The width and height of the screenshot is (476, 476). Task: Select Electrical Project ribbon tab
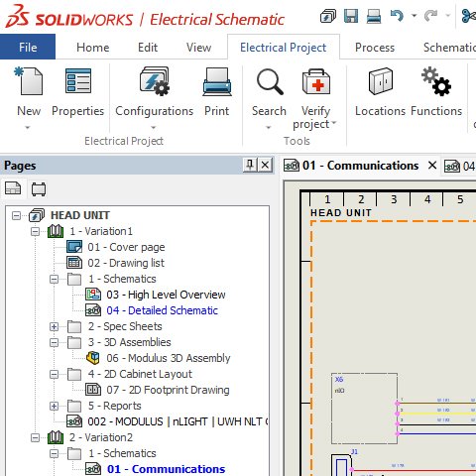click(284, 48)
